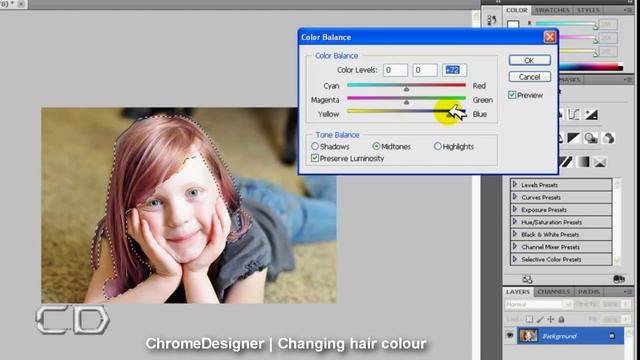Expand Black & White Presets

(x=515, y=234)
